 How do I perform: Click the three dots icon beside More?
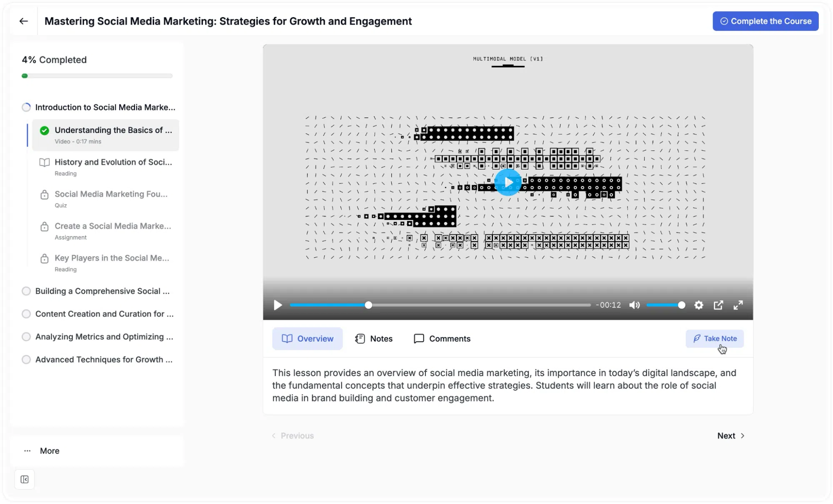[x=27, y=450]
